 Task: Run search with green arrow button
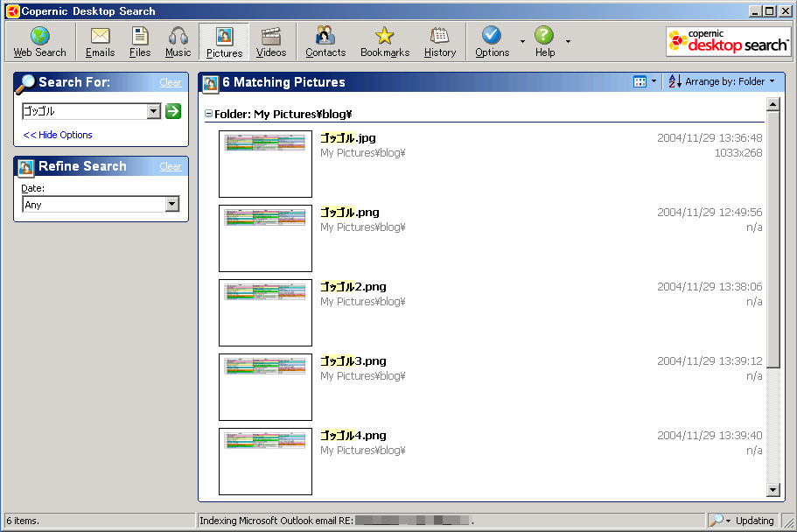(x=173, y=111)
